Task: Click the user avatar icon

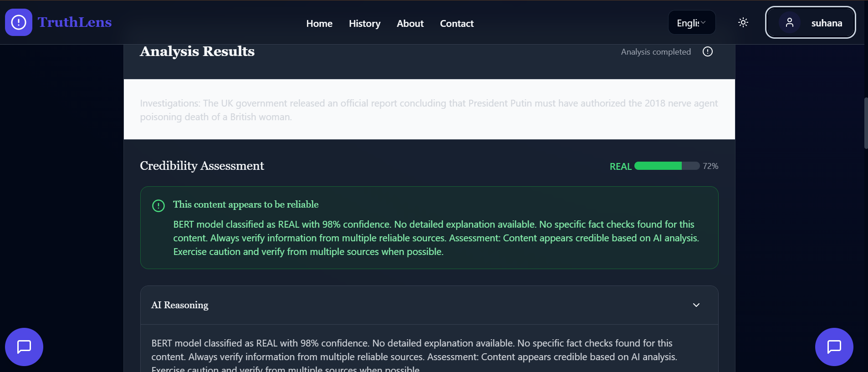Action: [x=790, y=22]
